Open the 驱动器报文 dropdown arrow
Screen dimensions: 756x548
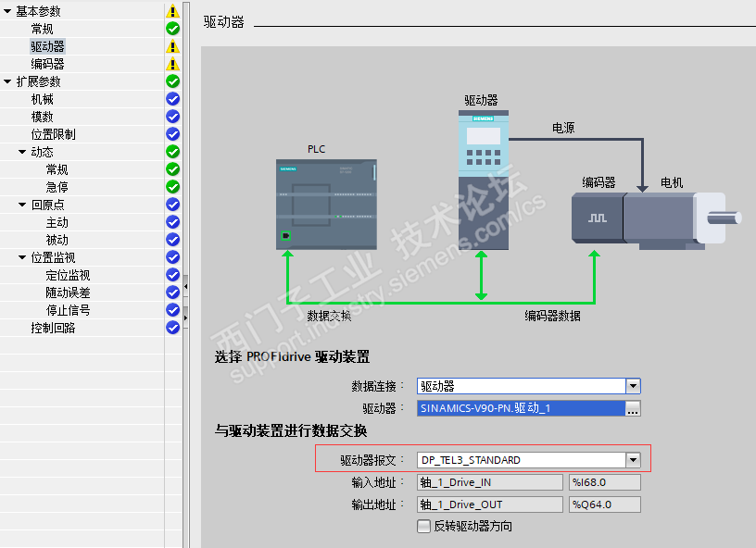(x=633, y=460)
